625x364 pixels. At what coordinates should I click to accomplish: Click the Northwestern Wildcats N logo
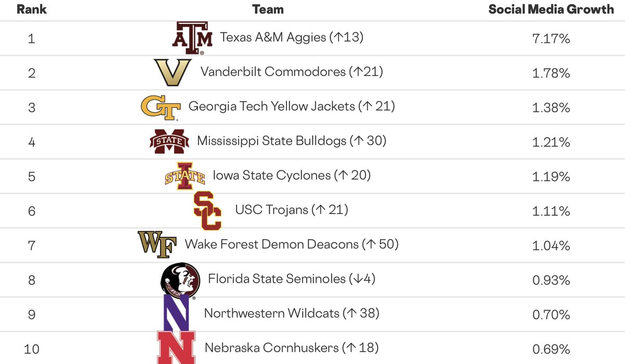(176, 313)
